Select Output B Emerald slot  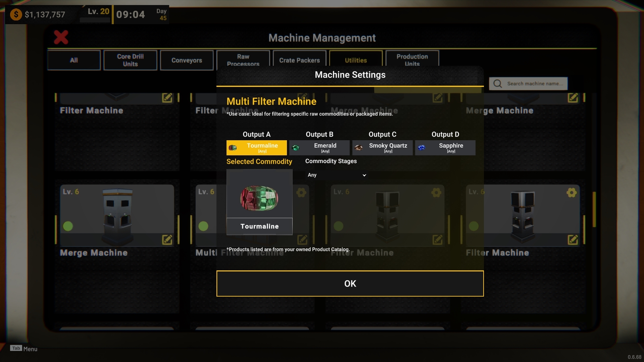[319, 148]
